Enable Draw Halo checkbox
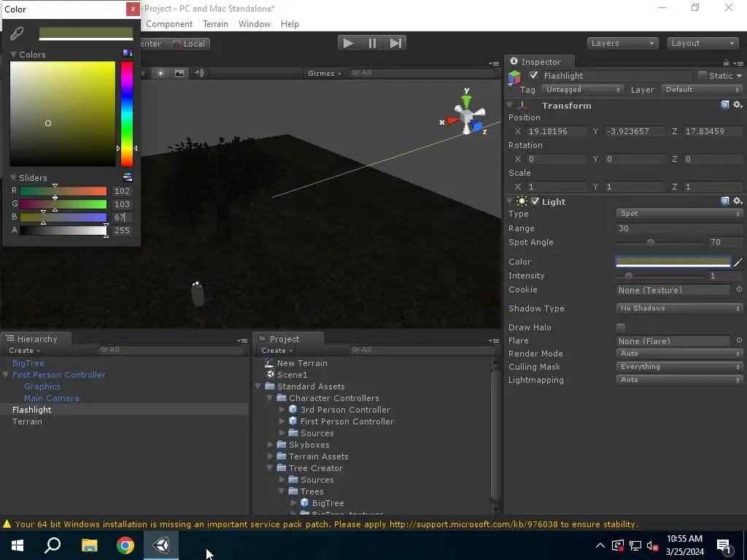 point(620,327)
